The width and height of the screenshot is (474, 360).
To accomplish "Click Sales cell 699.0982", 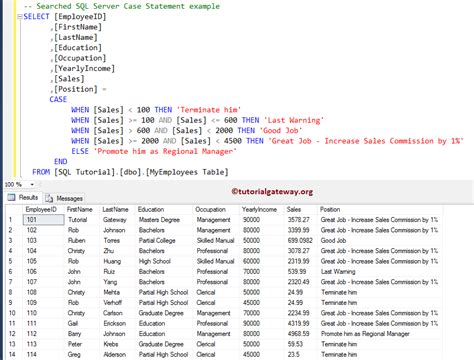I will [x=300, y=240].
